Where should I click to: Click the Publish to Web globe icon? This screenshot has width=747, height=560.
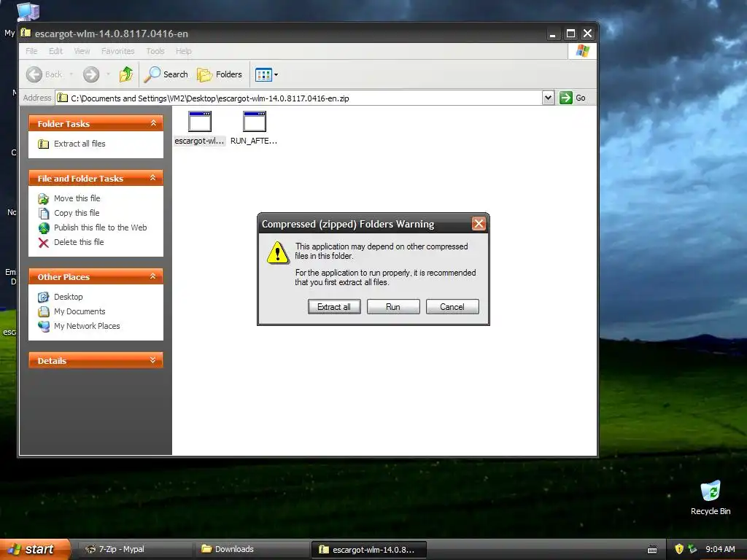coord(43,228)
